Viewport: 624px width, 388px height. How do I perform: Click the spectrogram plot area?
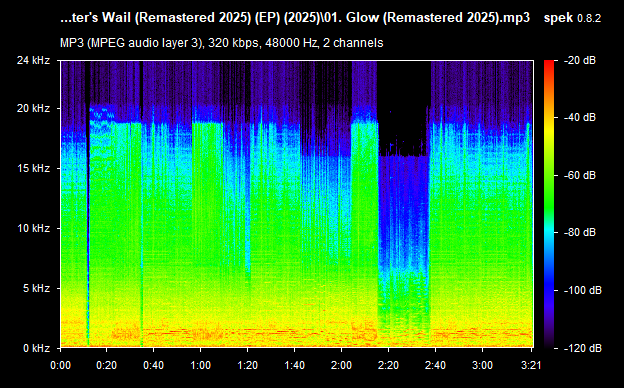pyautogui.click(x=297, y=204)
